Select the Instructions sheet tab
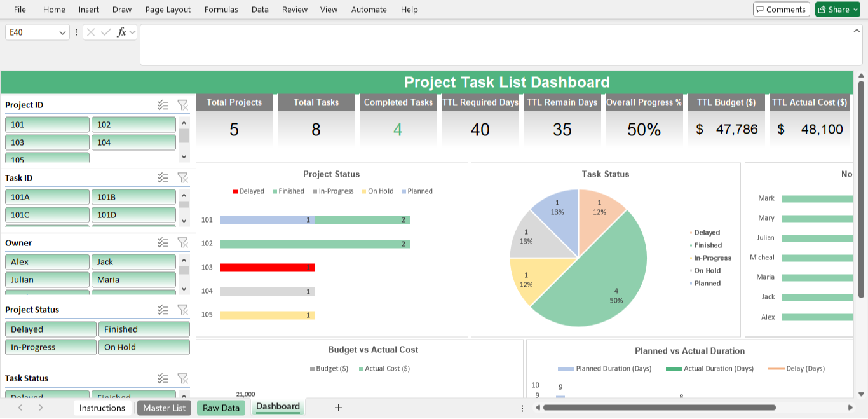The image size is (868, 419). point(102,408)
